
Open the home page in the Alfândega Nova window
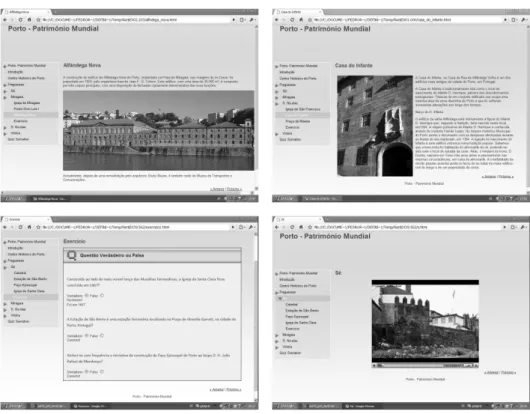click(29, 20)
